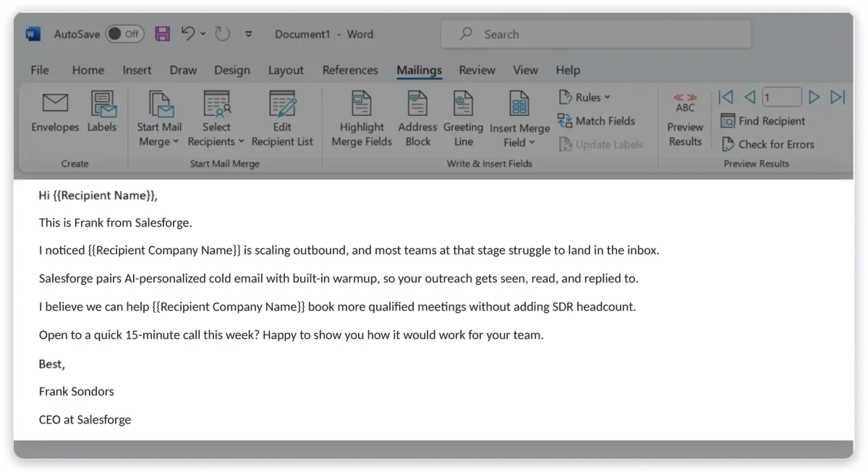
Task: Create Labels from the ribbon
Action: click(x=102, y=112)
